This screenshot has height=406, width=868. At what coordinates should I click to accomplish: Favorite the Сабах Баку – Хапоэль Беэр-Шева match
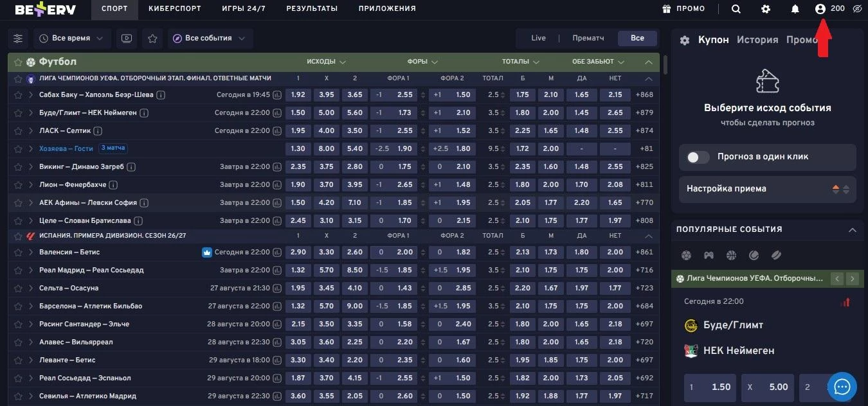18,95
